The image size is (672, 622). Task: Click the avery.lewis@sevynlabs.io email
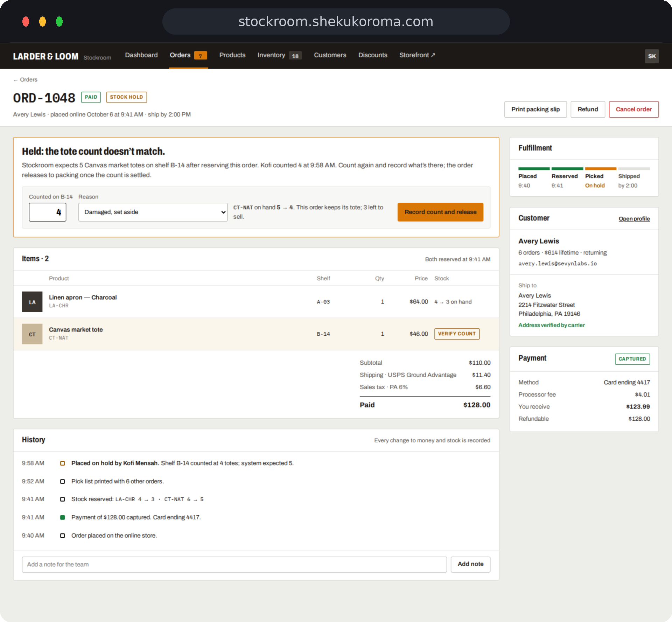[x=558, y=264]
